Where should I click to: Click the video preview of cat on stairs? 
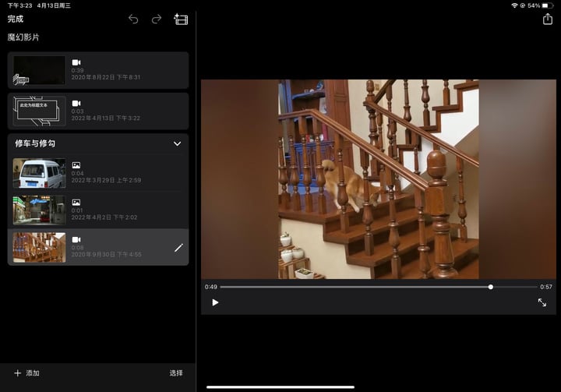[x=379, y=179]
